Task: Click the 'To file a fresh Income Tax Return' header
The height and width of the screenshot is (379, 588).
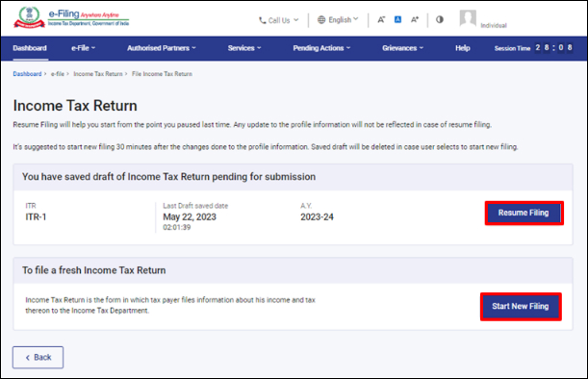Action: tap(93, 270)
